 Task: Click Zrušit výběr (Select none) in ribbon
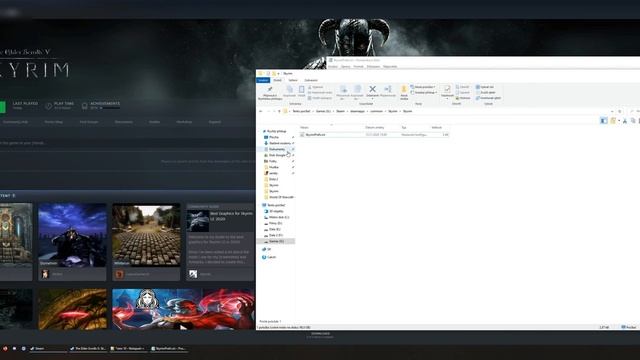[485, 93]
